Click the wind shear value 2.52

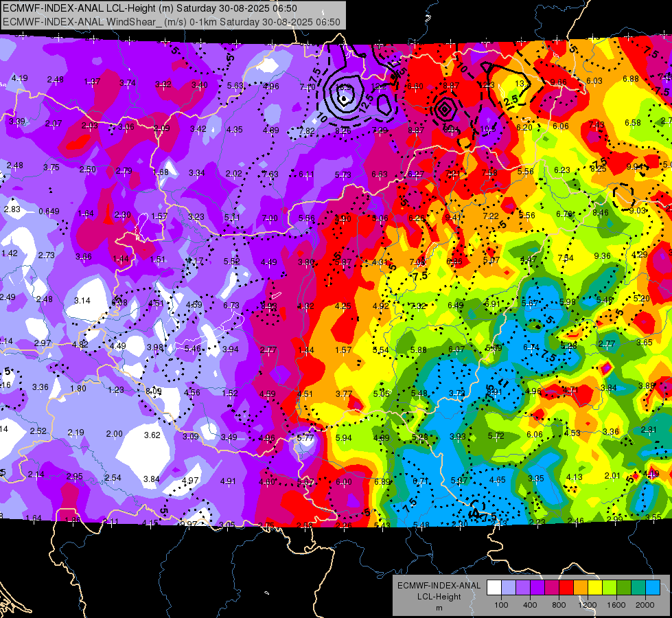[38, 431]
